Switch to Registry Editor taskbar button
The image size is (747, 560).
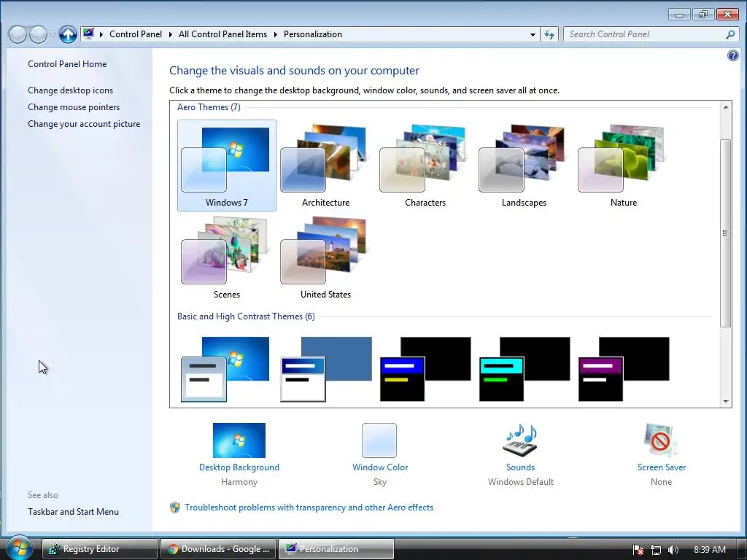pos(99,549)
